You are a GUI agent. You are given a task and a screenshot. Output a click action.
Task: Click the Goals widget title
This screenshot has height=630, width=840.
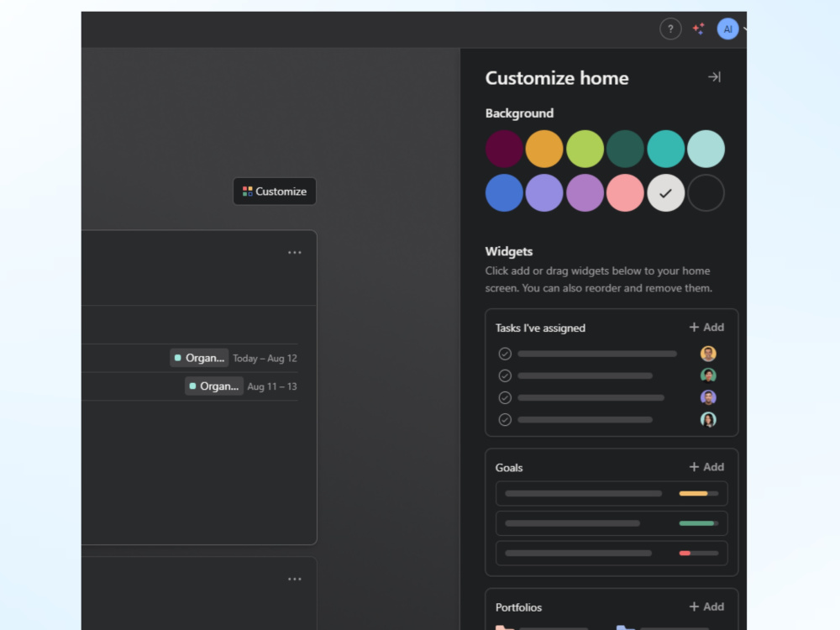pyautogui.click(x=509, y=468)
